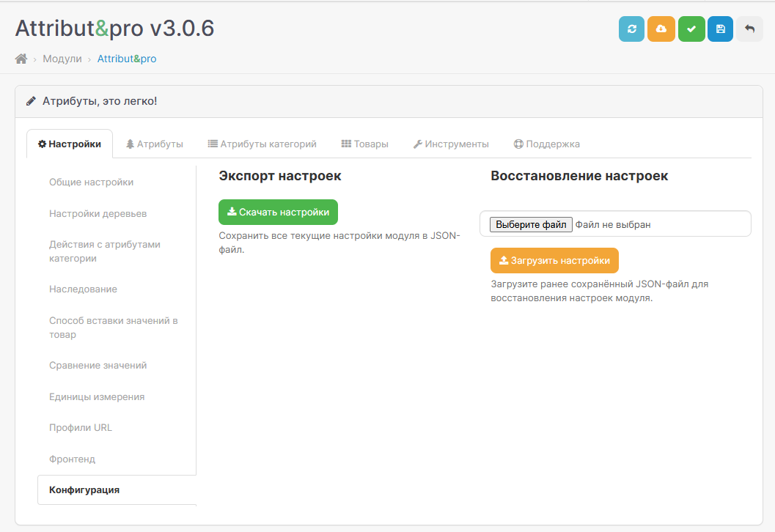The width and height of the screenshot is (775, 532).
Task: Switch to the Инструменты tab
Action: (450, 144)
